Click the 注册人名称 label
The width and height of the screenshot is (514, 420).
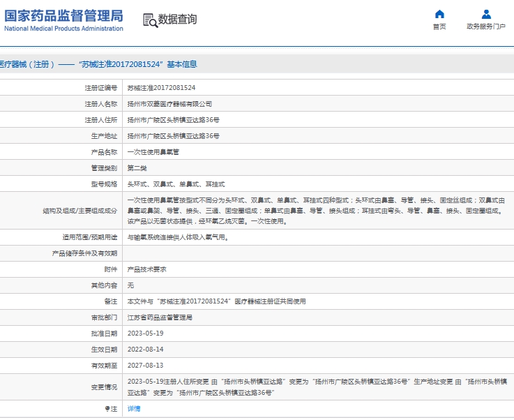pos(101,104)
